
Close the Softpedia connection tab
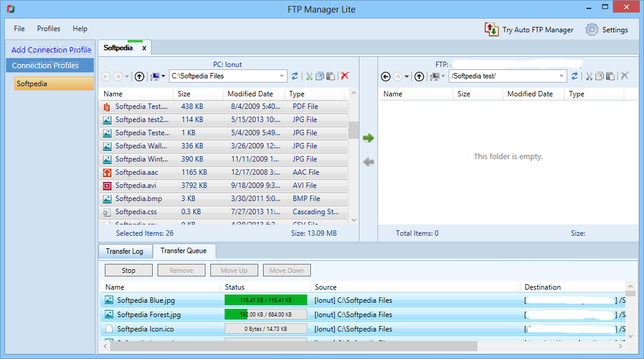click(144, 48)
